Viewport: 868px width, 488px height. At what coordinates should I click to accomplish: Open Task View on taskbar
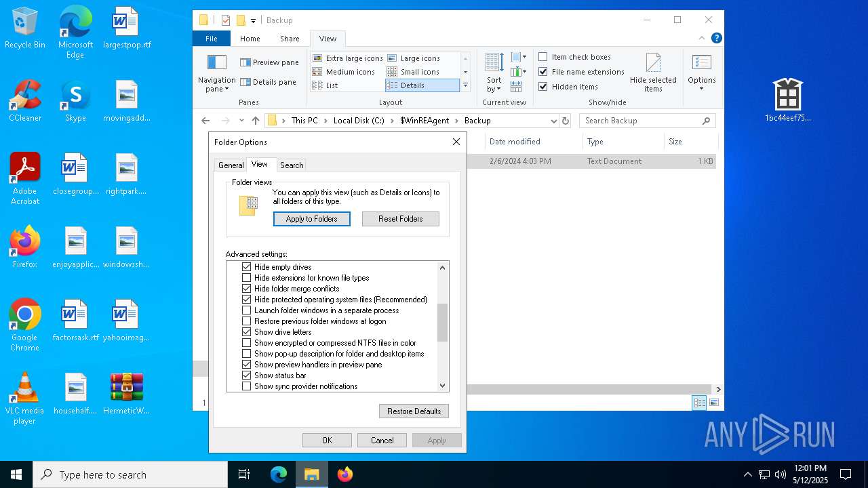click(x=244, y=474)
